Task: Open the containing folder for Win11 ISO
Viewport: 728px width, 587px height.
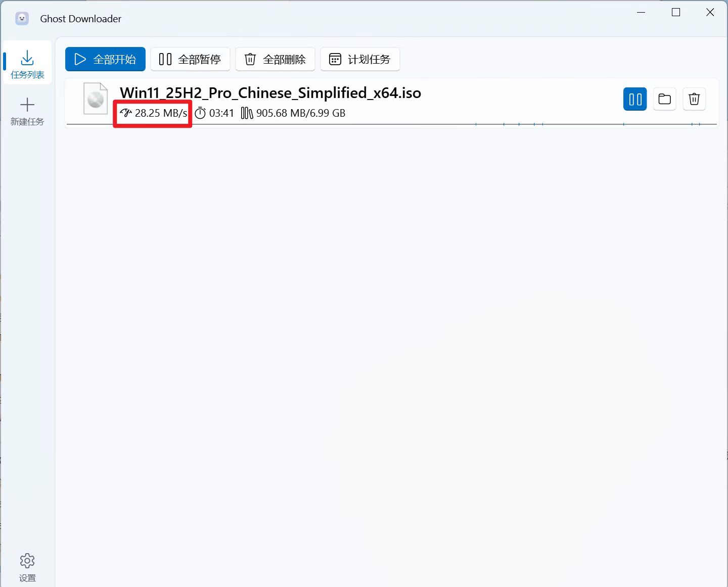Action: (x=664, y=99)
